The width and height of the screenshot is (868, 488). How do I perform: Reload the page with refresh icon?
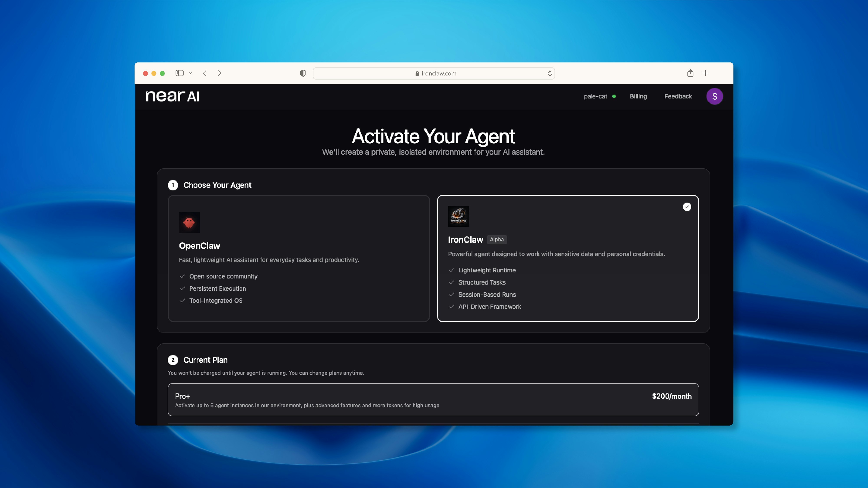(x=550, y=73)
